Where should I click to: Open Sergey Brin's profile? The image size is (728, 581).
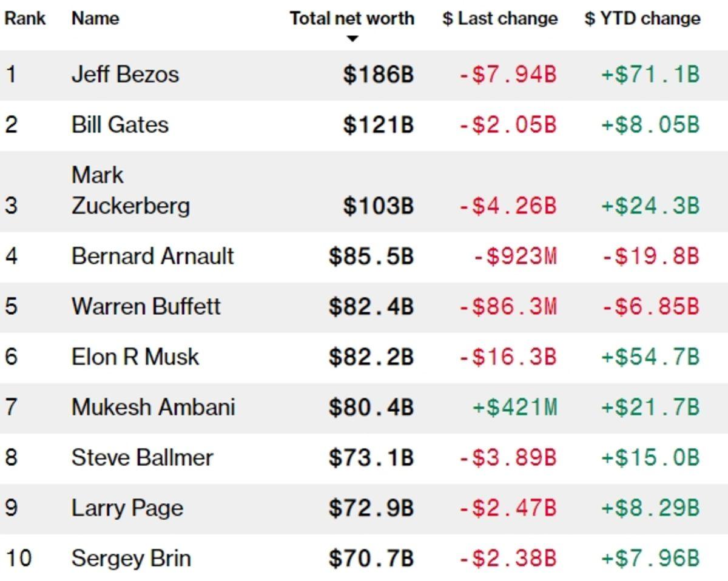(131, 558)
